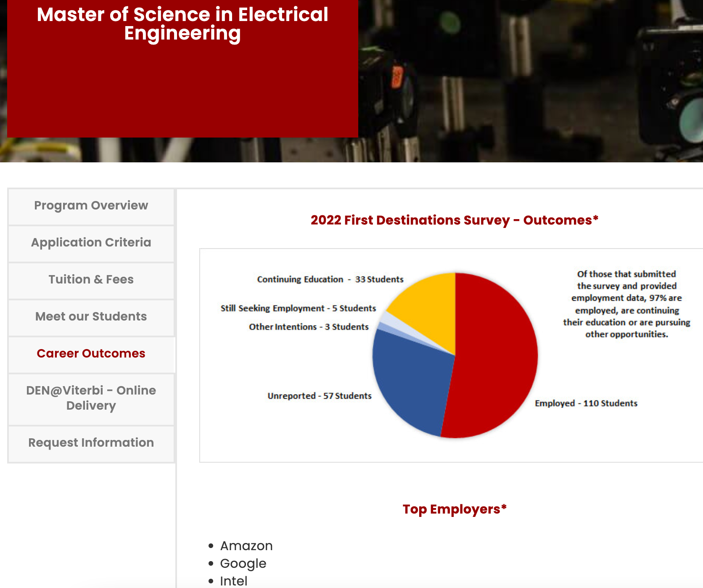Click the 2022 First Destinations Survey heading

click(x=454, y=220)
